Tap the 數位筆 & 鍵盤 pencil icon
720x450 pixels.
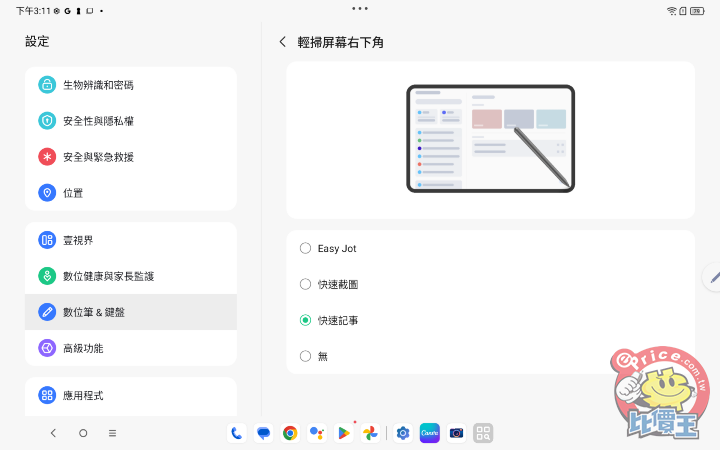point(47,312)
